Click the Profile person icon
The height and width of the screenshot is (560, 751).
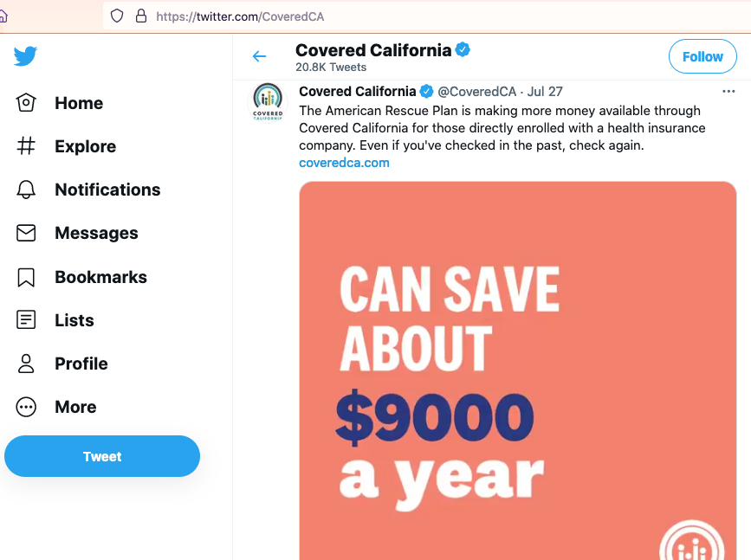pos(26,364)
